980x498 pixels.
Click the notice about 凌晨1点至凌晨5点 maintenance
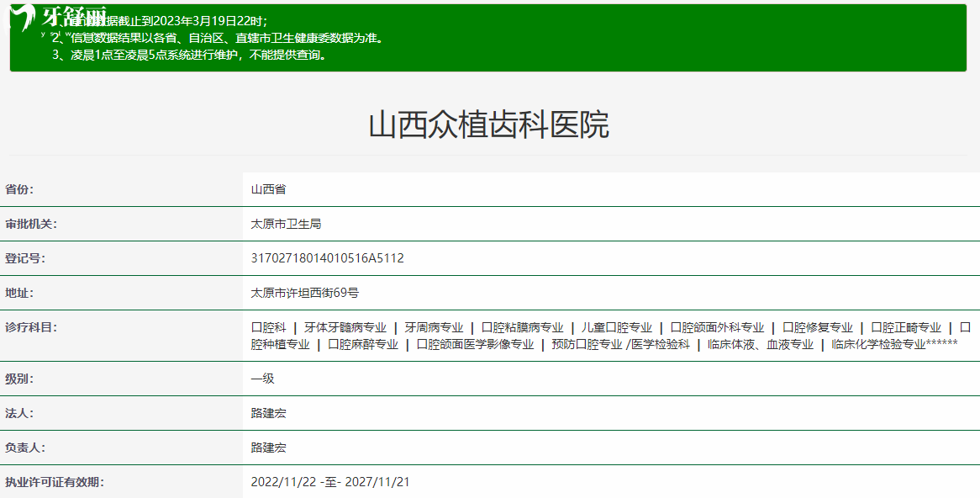pyautogui.click(x=190, y=55)
